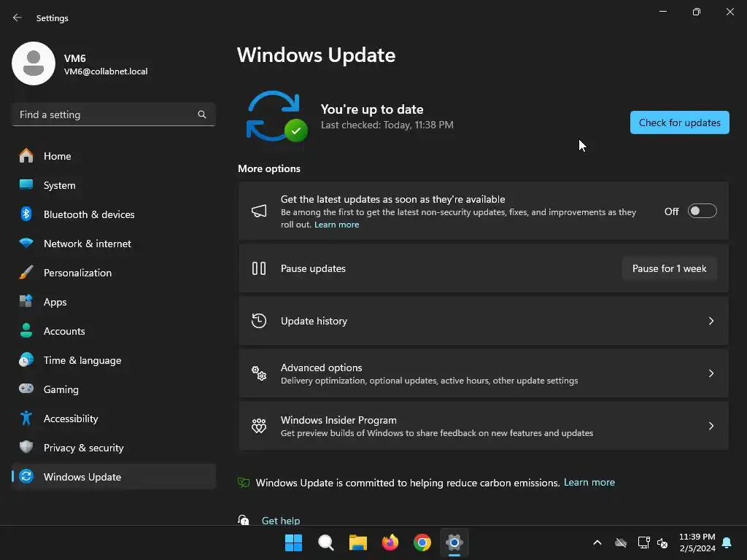Click the history clock icon for Update history
This screenshot has width=747, height=560.
pyautogui.click(x=259, y=321)
